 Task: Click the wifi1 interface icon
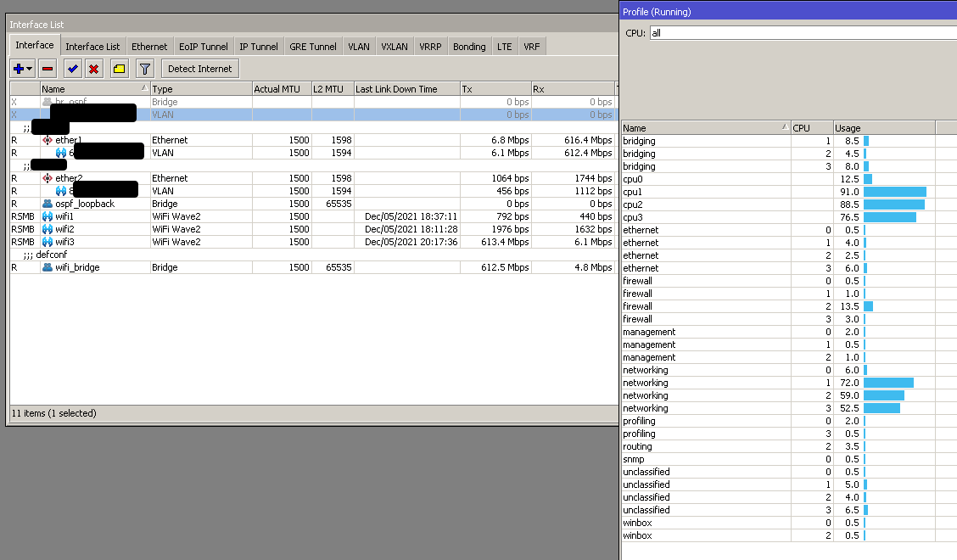(48, 216)
